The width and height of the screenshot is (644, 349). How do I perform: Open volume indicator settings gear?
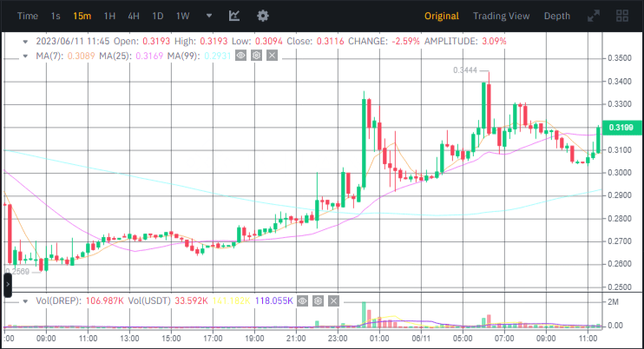point(318,301)
